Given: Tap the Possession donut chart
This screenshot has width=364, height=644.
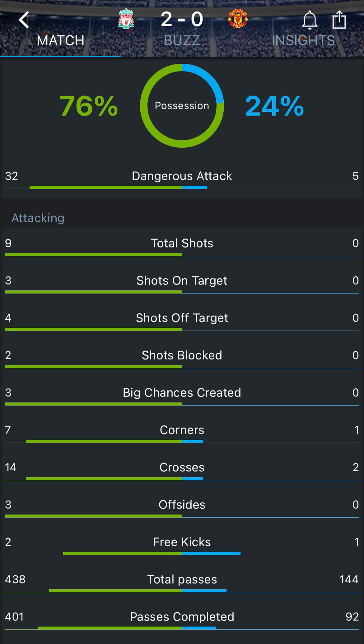Looking at the screenshot, I should (182, 106).
